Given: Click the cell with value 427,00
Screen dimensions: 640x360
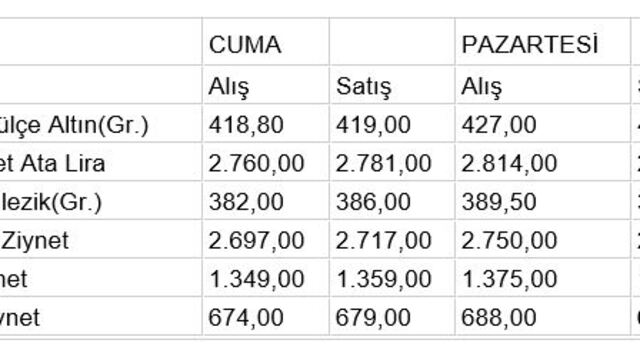Looking at the screenshot, I should point(542,124).
